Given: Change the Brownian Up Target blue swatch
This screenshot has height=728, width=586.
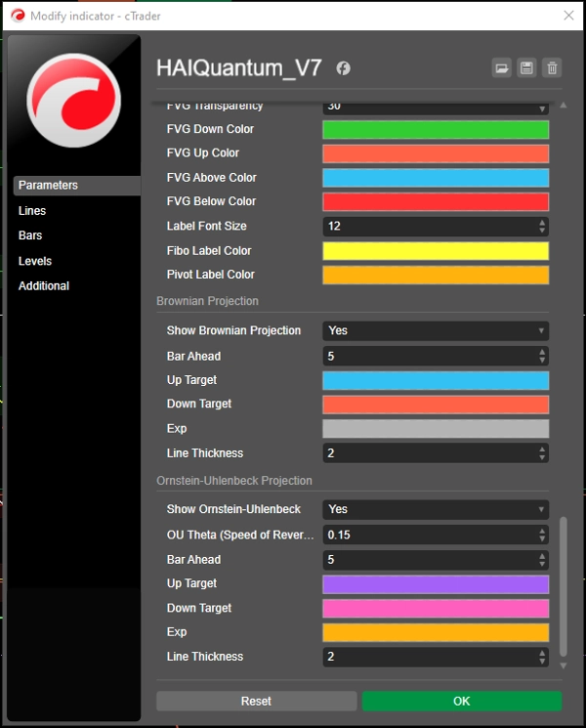Looking at the screenshot, I should (436, 381).
